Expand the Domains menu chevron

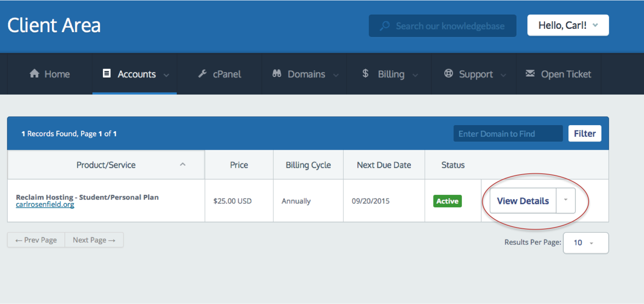(336, 75)
